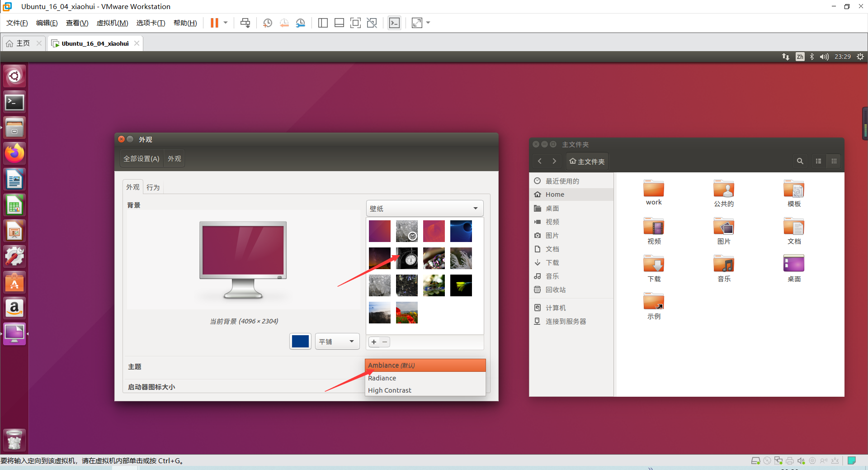Open the Trash from the launcher
The height and width of the screenshot is (470, 868).
click(14, 439)
